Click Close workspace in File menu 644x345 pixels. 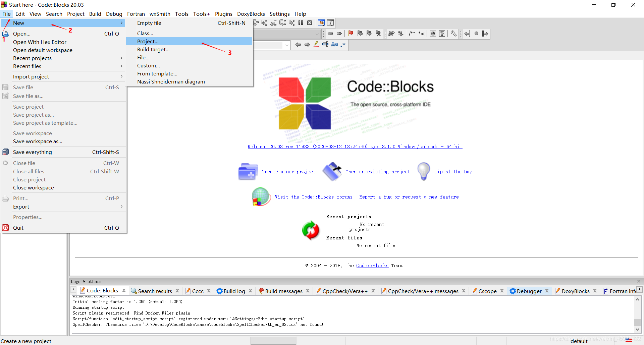pos(63,187)
